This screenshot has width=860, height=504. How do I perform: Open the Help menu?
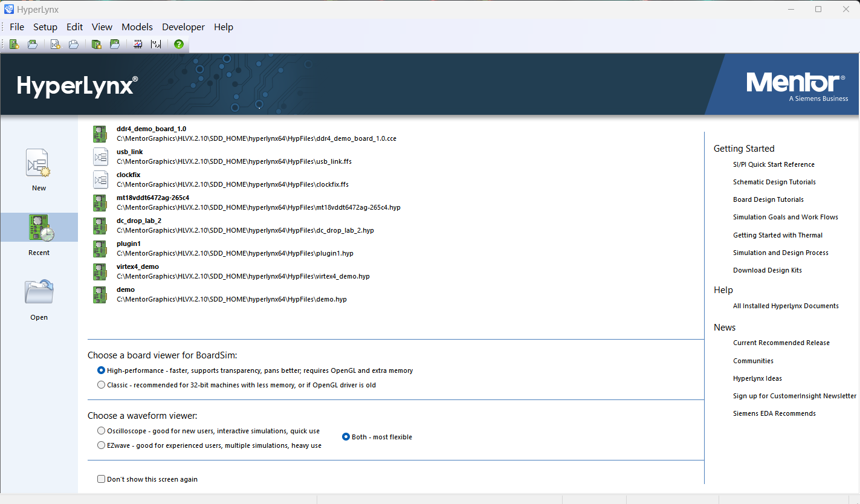pos(224,27)
